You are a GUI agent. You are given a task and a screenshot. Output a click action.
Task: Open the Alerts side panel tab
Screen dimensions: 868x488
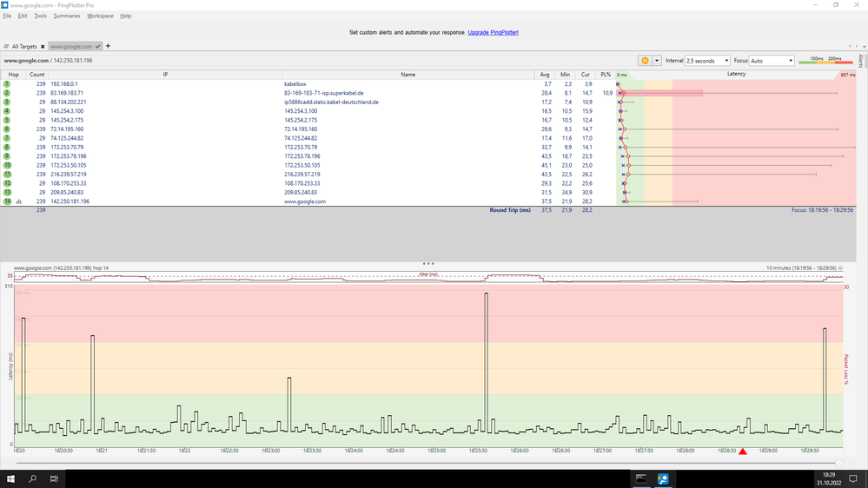pyautogui.click(x=861, y=61)
